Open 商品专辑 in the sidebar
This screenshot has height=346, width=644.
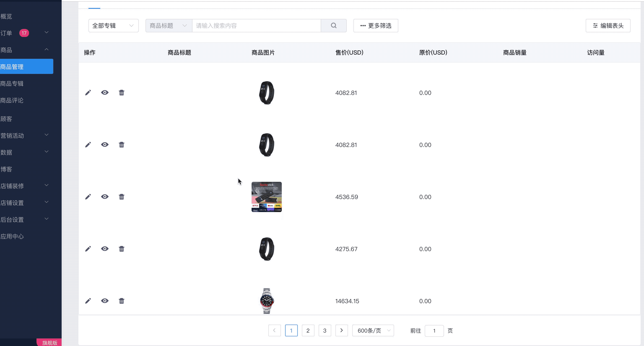(x=12, y=84)
